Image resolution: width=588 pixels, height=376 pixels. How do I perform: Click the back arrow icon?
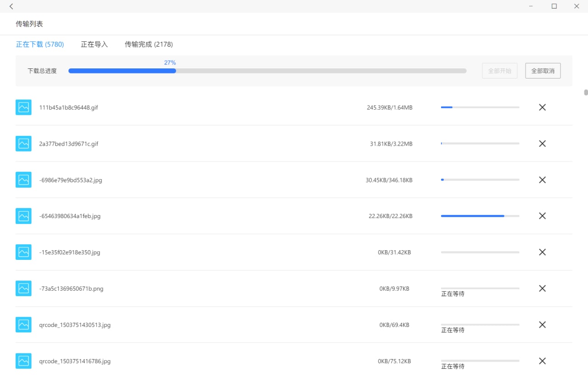coord(11,6)
